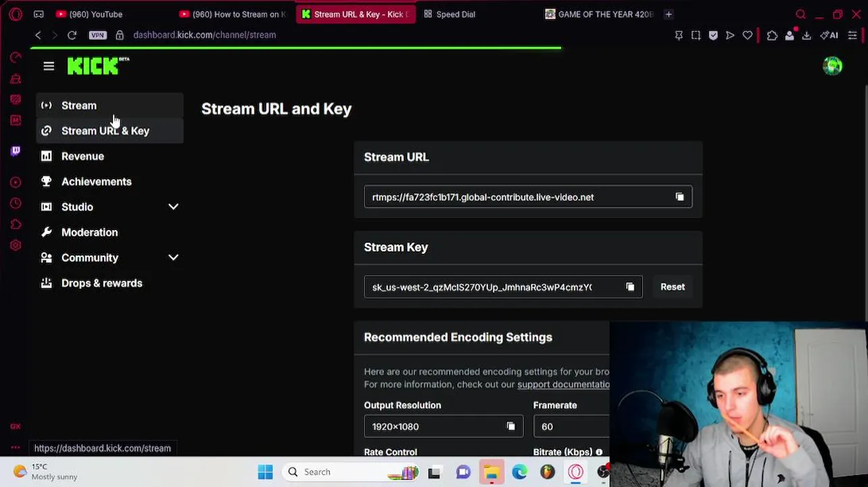
Task: Open the Windows Start menu
Action: click(265, 472)
